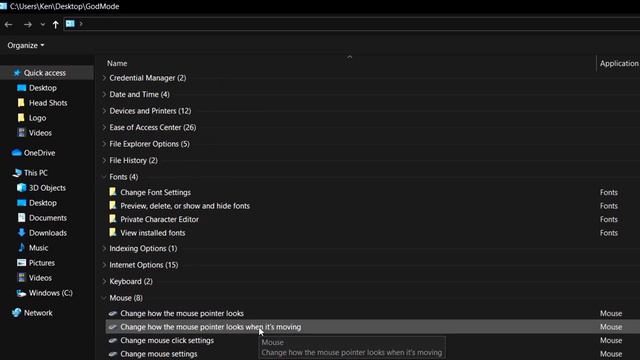Click the File History group label
Viewport: 640px width, 360px height.
point(133,160)
